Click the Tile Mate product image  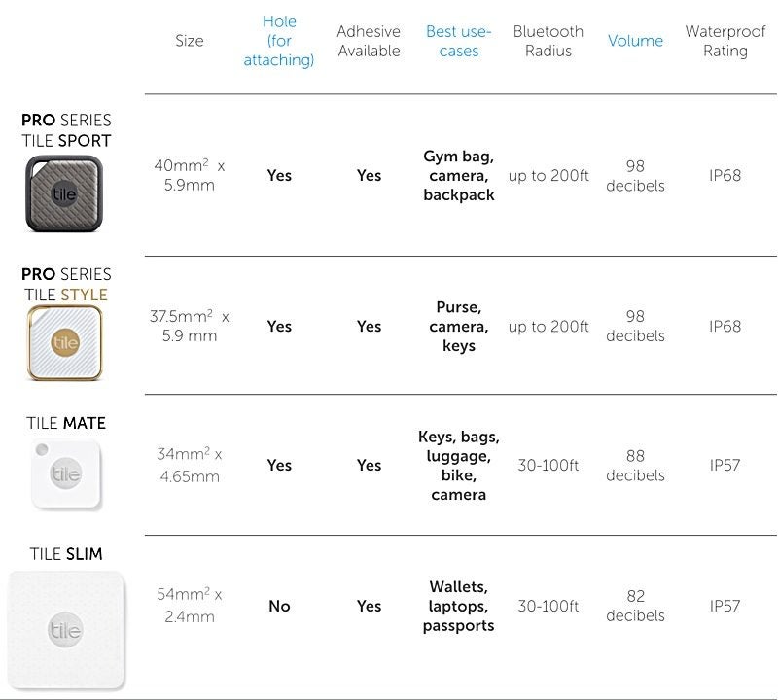click(x=66, y=474)
